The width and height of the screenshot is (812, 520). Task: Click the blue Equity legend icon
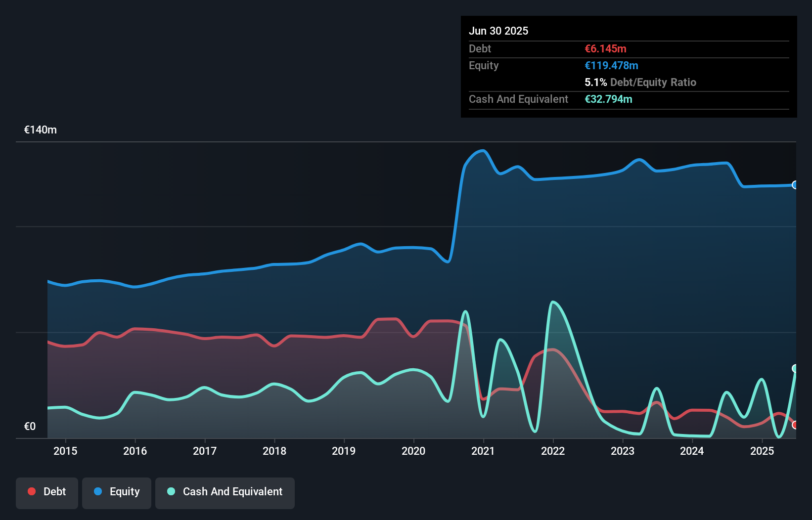click(98, 492)
